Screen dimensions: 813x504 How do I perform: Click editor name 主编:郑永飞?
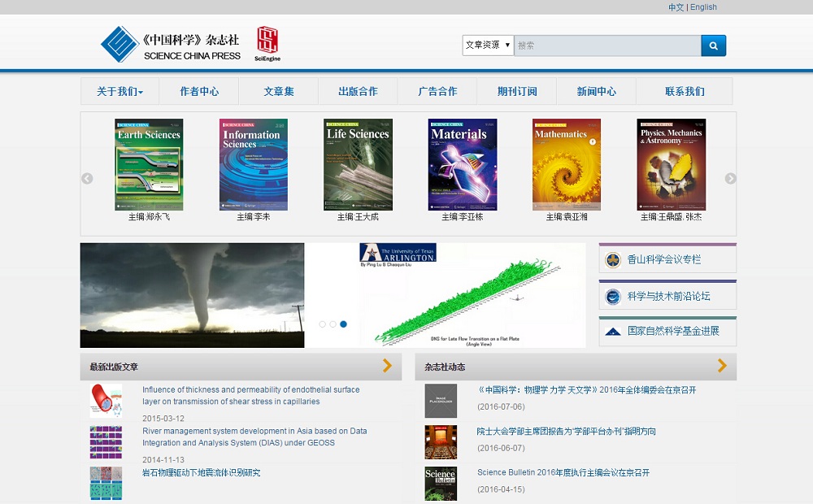click(x=149, y=217)
